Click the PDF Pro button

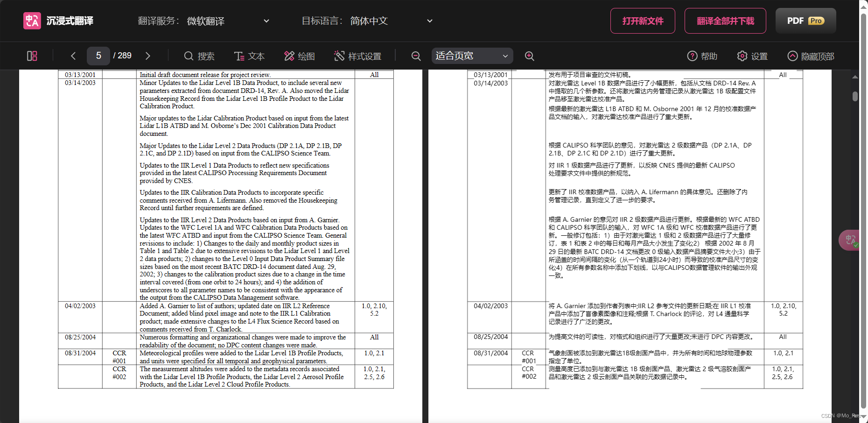(x=805, y=21)
